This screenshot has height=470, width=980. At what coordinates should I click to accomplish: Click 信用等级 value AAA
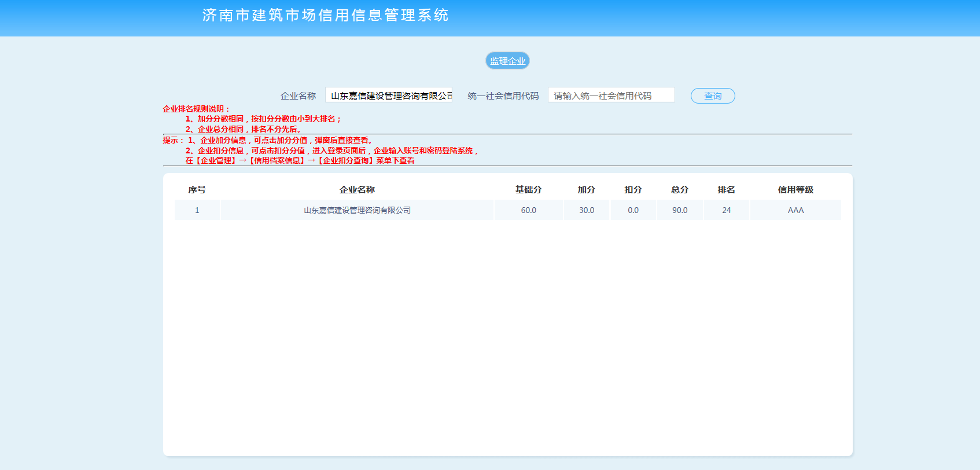point(795,210)
